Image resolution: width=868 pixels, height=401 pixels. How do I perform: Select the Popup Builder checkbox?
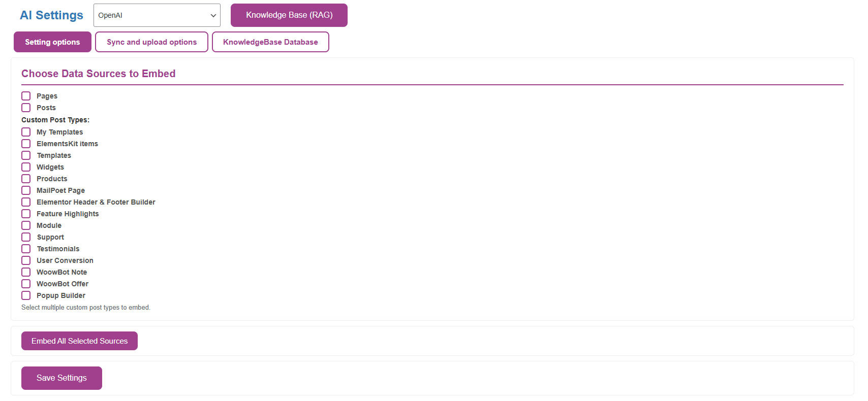point(26,295)
